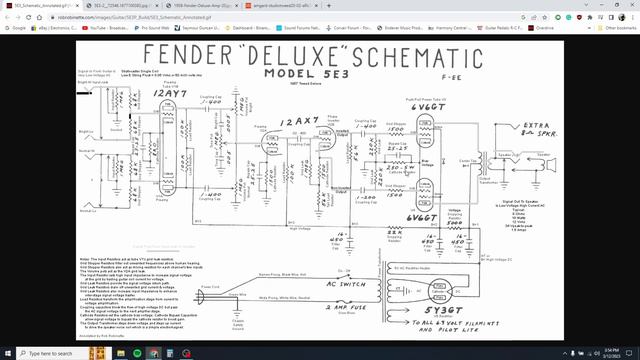Close the angela-studio tab
The image size is (640, 360).
[x=316, y=6]
